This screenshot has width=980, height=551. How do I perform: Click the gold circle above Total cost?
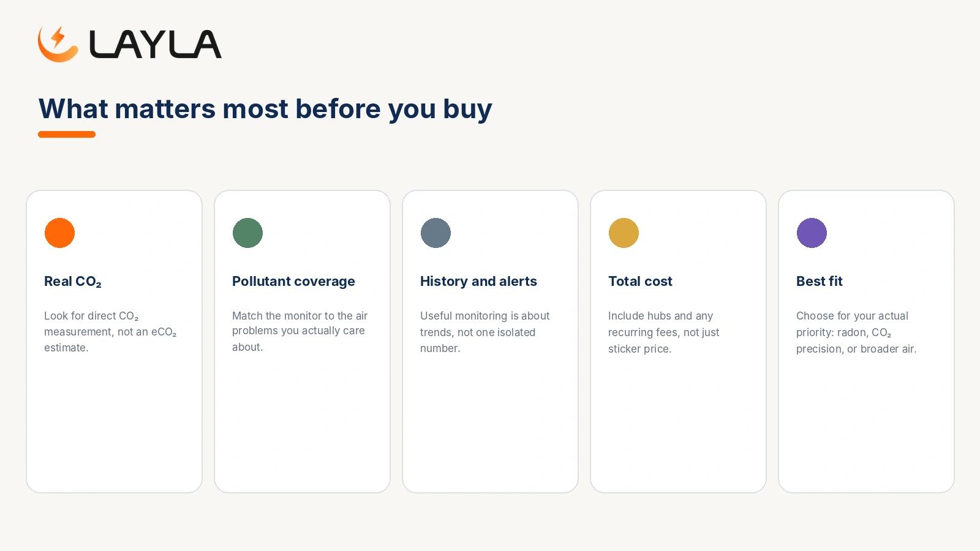tap(624, 233)
